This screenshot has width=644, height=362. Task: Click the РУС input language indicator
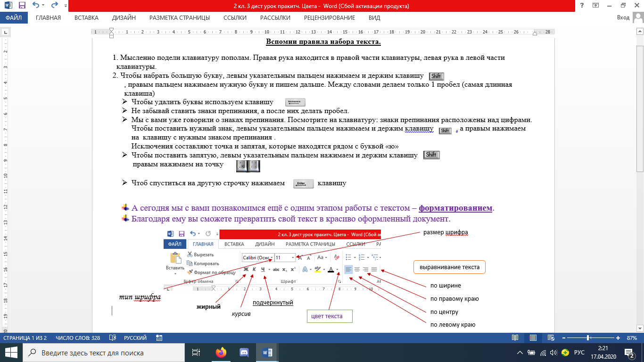pos(579,353)
